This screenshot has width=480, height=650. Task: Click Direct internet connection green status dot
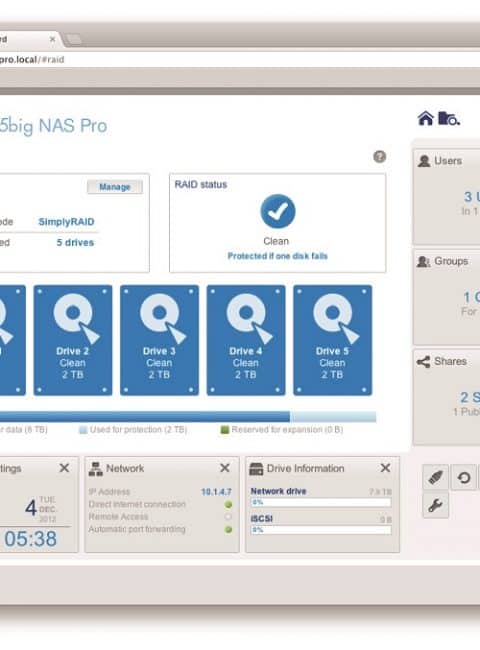(x=228, y=504)
